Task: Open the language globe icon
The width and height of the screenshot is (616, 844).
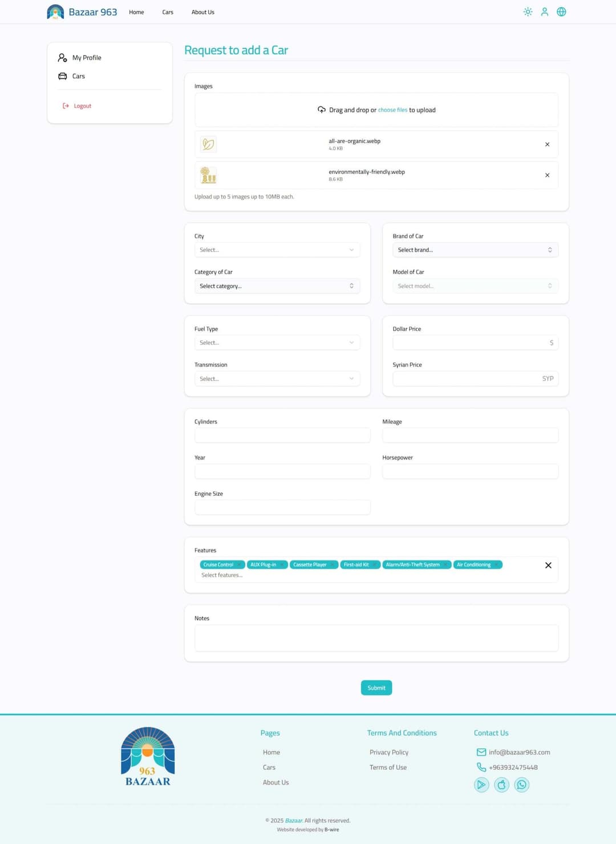Action: [561, 12]
